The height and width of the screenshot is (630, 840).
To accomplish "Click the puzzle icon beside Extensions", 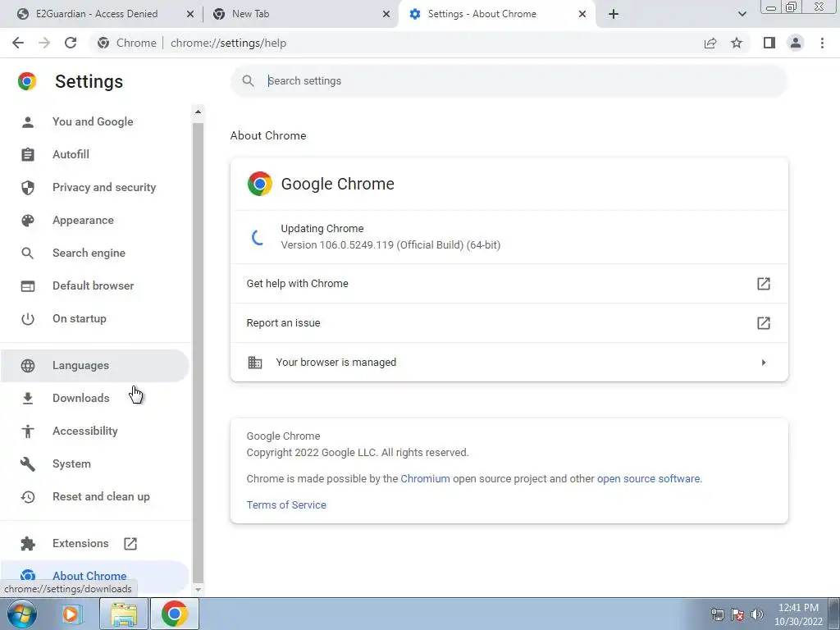I will pyautogui.click(x=27, y=544).
